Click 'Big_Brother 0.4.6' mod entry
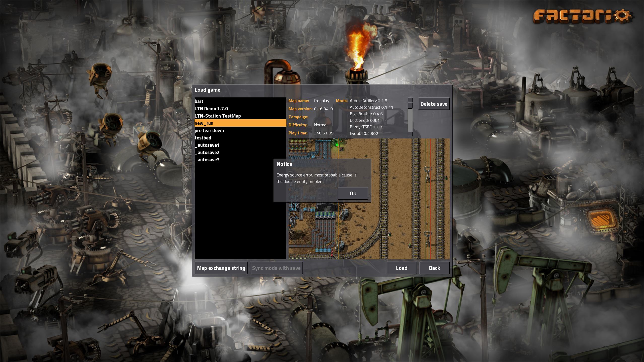This screenshot has height=362, width=644. [366, 114]
